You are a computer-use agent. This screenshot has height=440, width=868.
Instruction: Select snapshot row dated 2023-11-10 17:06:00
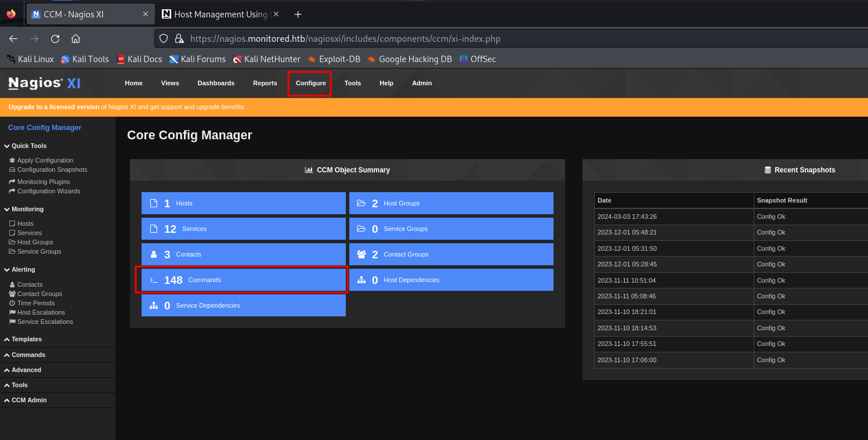tap(731, 360)
